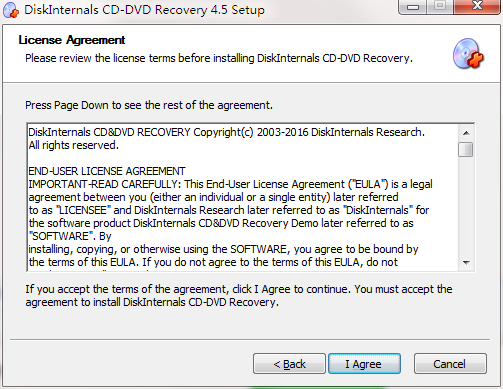Cancel the CD-DVD Recovery setup

tap(450, 364)
